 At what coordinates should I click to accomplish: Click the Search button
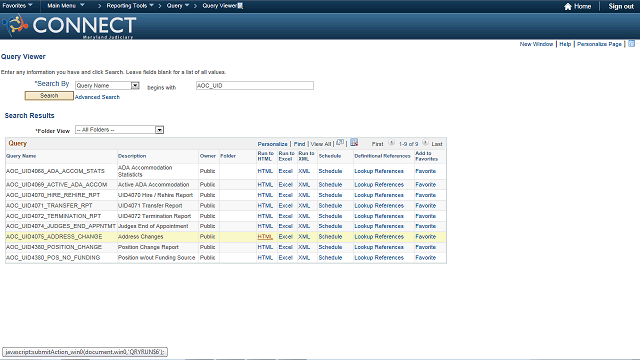(x=49, y=96)
